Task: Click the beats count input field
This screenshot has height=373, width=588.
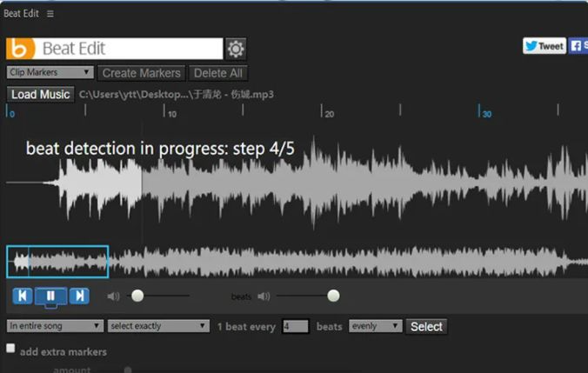Action: [296, 327]
